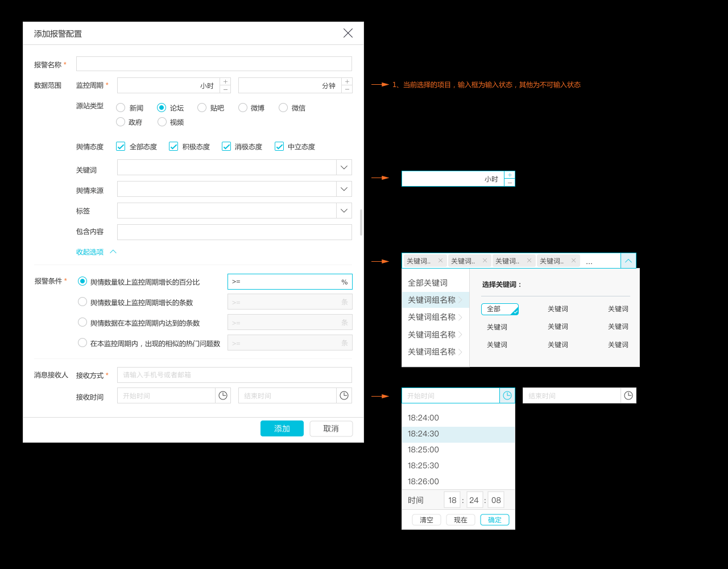Open clock picker for dialog 结束时间
728x569 pixels.
(x=344, y=395)
